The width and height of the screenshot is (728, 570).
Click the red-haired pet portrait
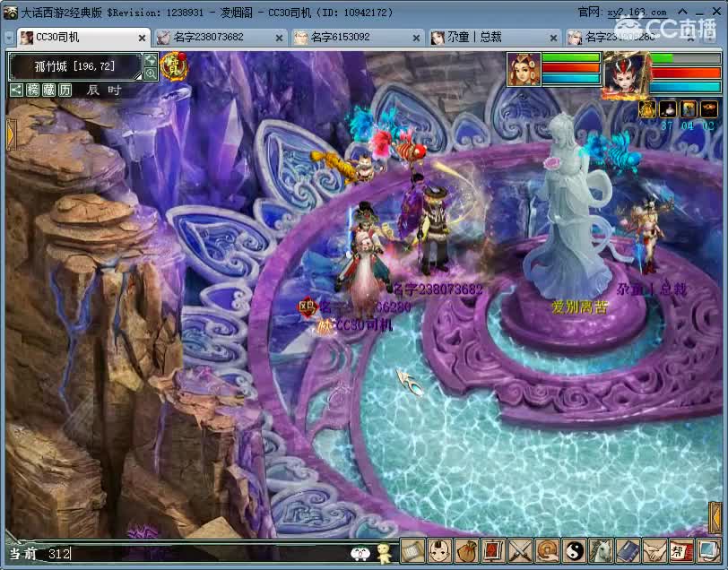point(625,74)
